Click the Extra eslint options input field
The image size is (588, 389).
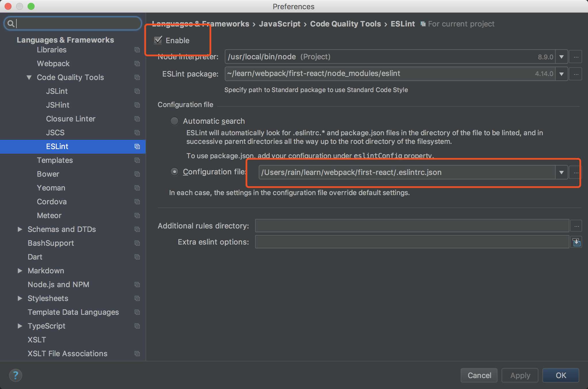tap(412, 242)
